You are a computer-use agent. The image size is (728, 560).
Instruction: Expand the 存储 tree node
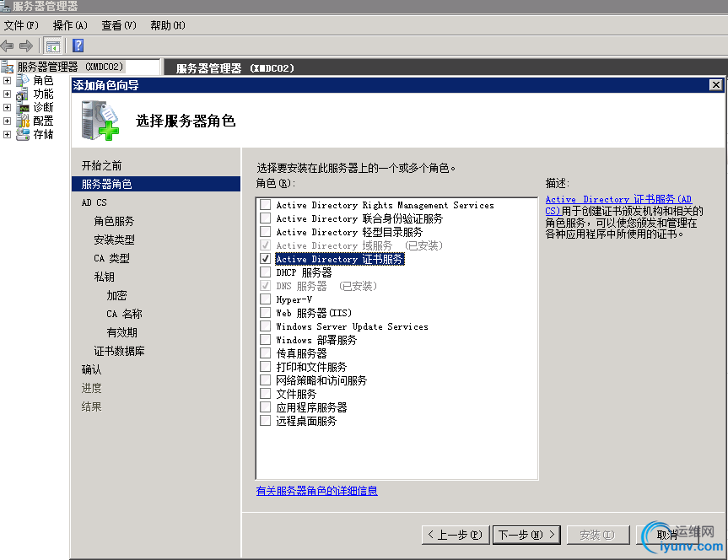coord(7,134)
